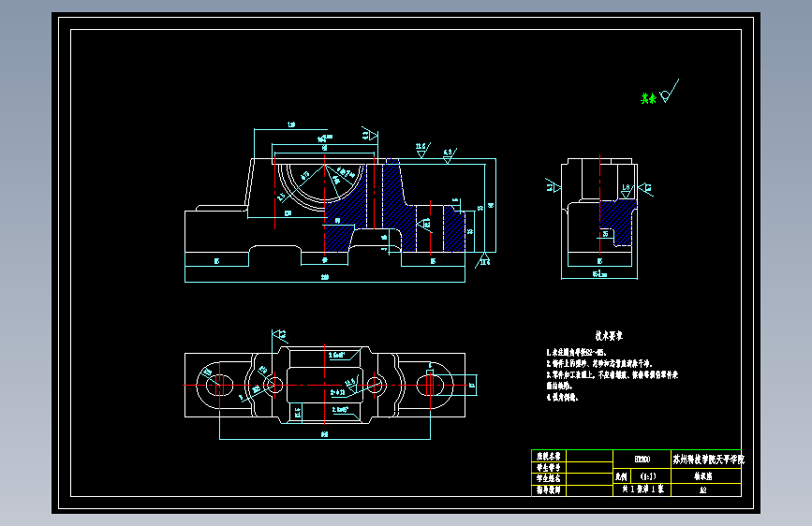The height and width of the screenshot is (526, 812).
Task: Click the bottom width dimension under side view
Action: coord(599,274)
